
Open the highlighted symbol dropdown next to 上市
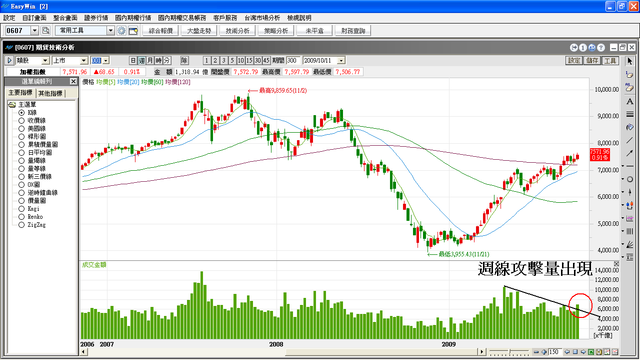point(106,60)
